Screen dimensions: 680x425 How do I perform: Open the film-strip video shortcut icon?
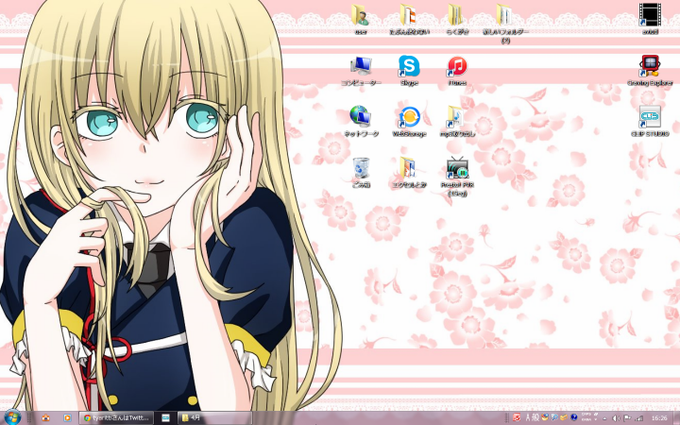[650, 19]
